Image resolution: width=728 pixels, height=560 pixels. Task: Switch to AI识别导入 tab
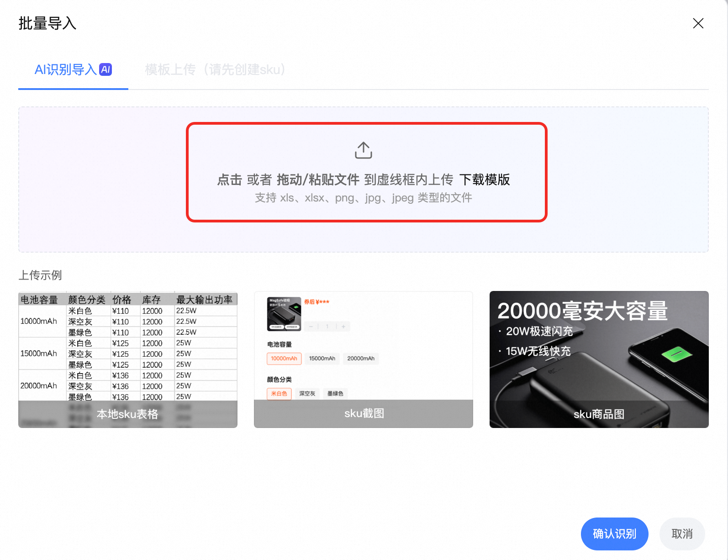73,69
